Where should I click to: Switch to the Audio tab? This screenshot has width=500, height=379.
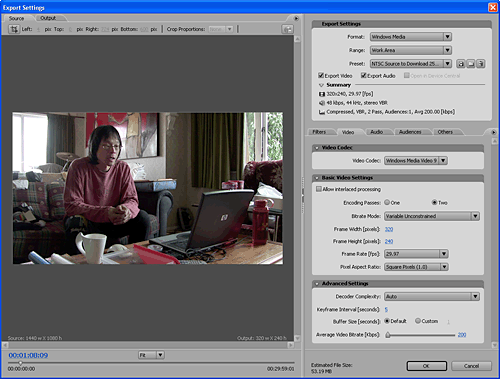click(x=377, y=132)
